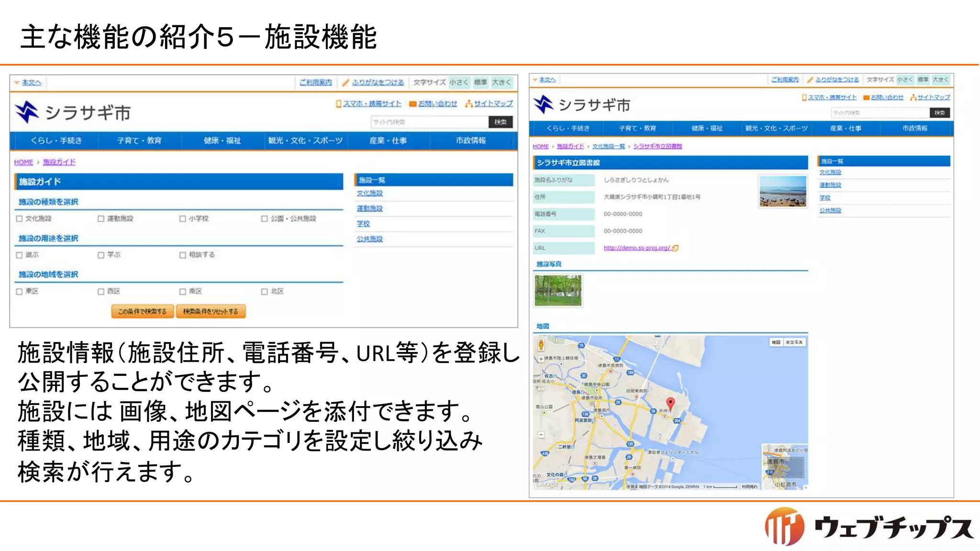Open 学校 in the right page 施設一覧 sidebar
Viewport: 980px width, 551px height.
pyautogui.click(x=825, y=198)
